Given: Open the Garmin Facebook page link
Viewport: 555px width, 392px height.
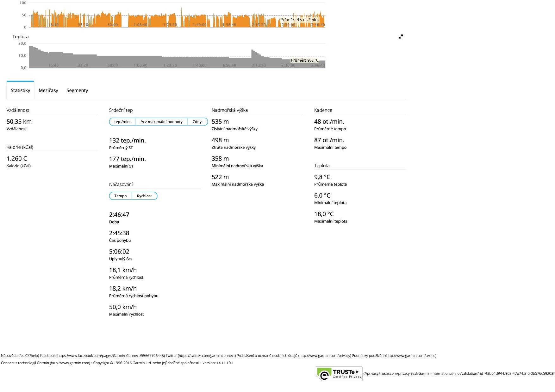Looking at the screenshot, I should pos(102,356).
